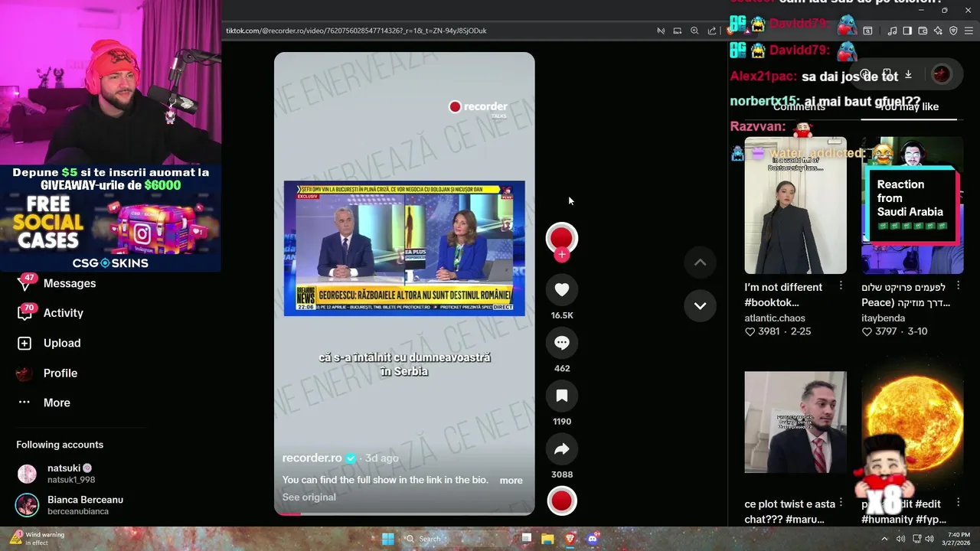Share the video with the 3088 arrow icon
Viewport: 980px width, 551px height.
click(562, 449)
